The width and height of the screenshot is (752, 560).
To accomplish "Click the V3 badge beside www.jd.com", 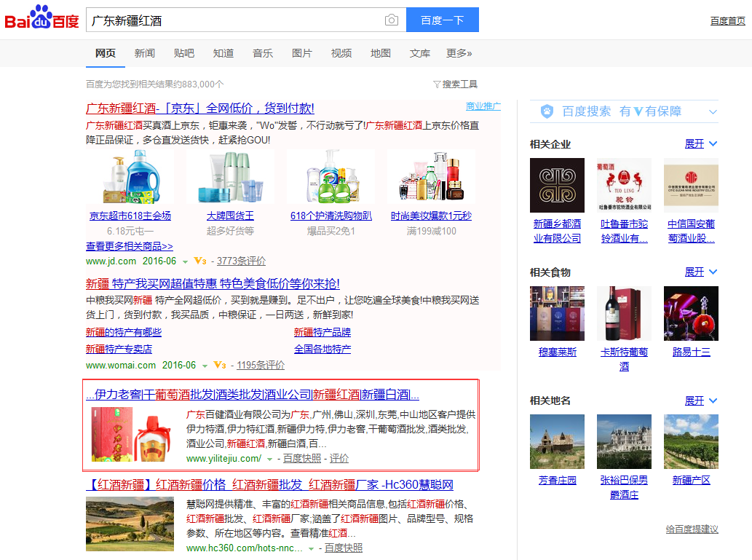I will [200, 261].
